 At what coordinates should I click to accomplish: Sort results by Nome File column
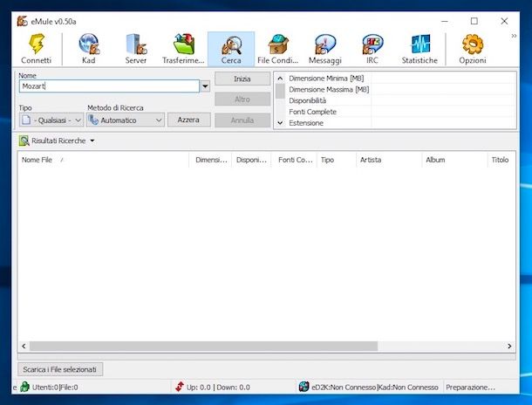tap(103, 160)
